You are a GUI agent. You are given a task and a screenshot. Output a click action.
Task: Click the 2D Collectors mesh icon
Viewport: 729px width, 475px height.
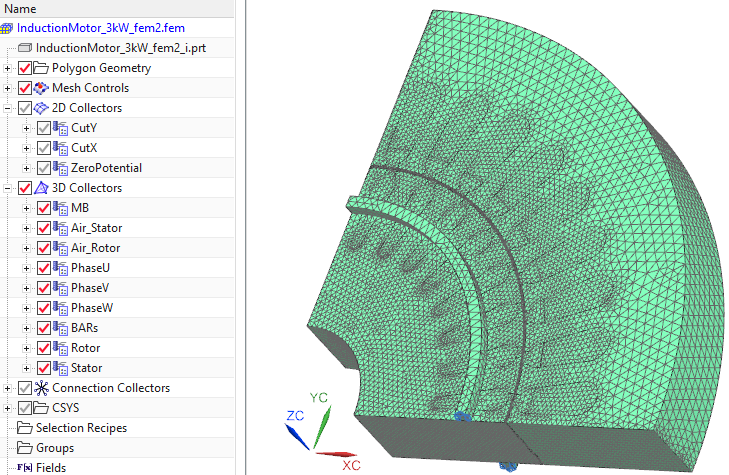[x=41, y=108]
